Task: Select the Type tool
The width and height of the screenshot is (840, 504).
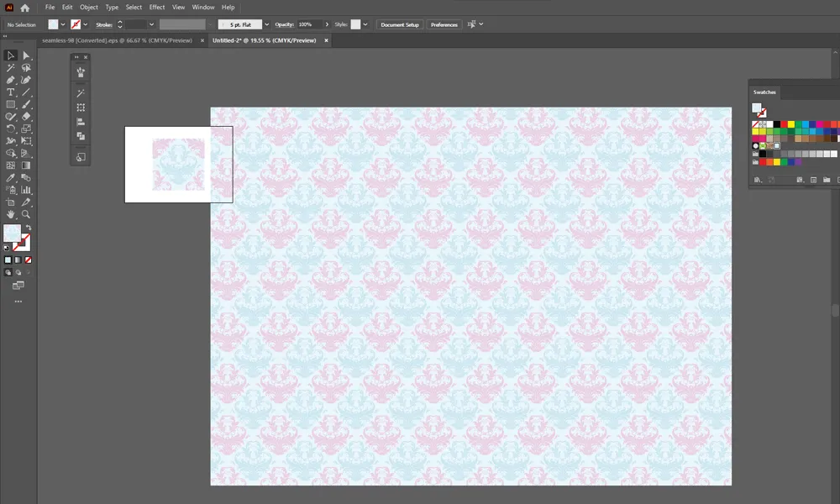Action: tap(10, 92)
